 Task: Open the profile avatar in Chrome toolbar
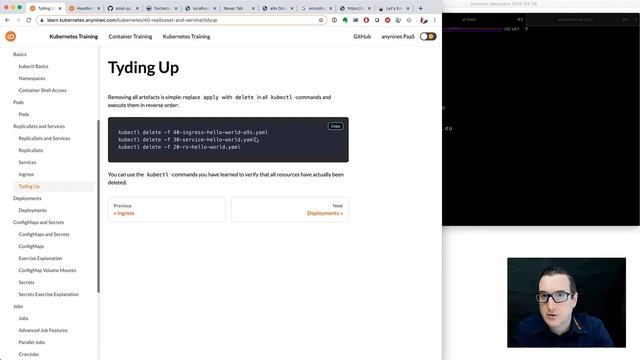[424, 20]
